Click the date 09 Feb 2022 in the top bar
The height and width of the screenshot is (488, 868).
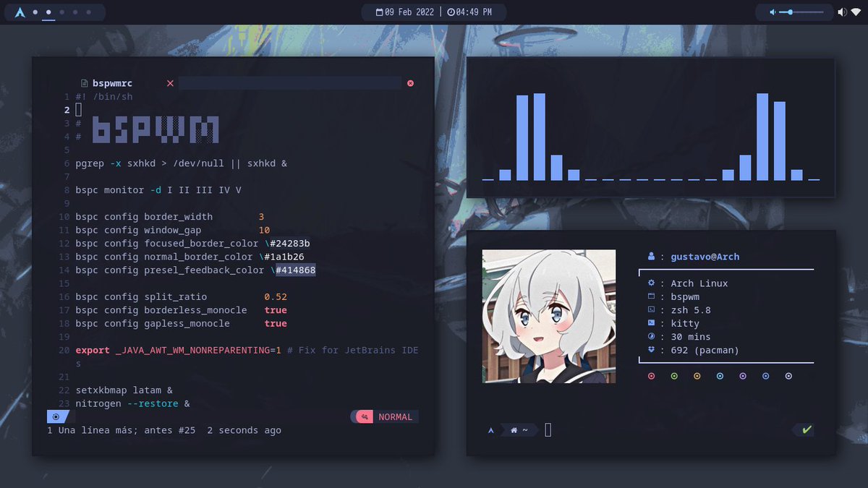pyautogui.click(x=410, y=12)
